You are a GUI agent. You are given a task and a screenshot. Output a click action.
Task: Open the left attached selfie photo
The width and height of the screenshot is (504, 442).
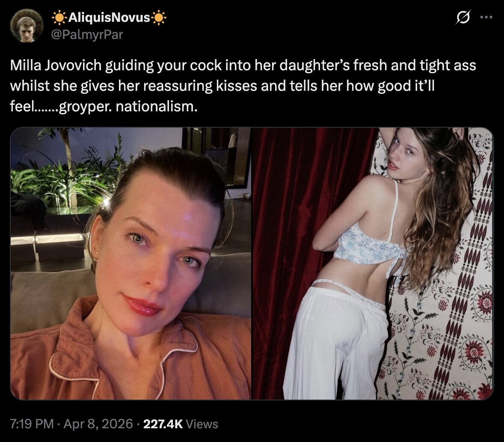[130, 263]
